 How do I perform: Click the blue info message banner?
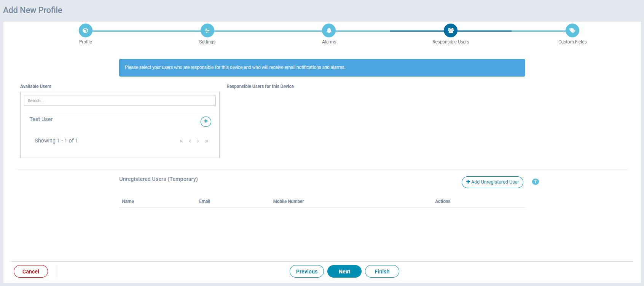tap(322, 68)
